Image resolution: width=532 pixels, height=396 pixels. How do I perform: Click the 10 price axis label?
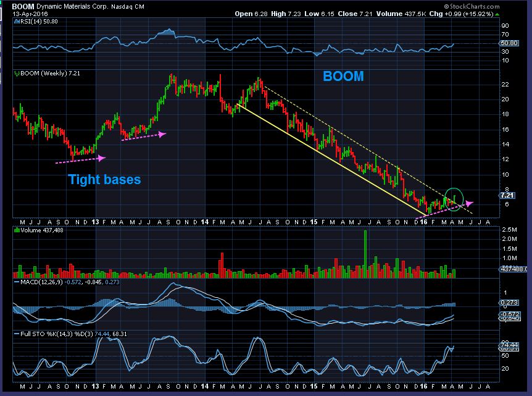pos(505,175)
